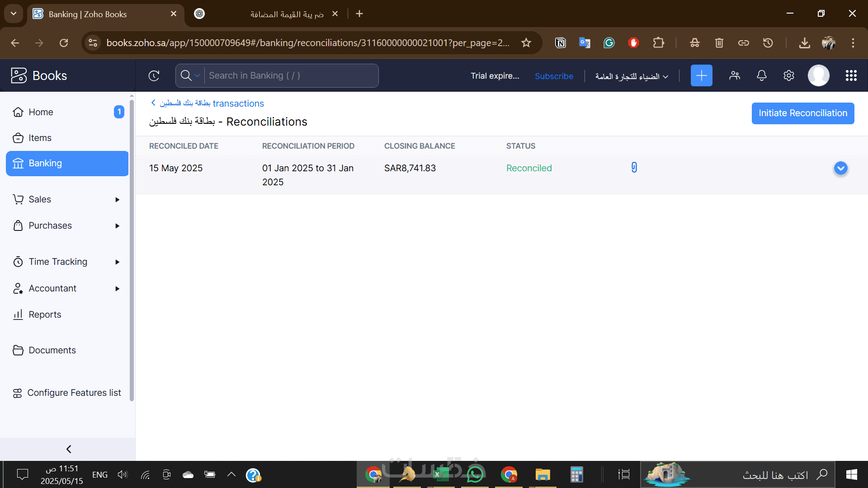Image resolution: width=868 pixels, height=488 pixels.
Task: Go to Documents in sidebar
Action: coord(52,350)
